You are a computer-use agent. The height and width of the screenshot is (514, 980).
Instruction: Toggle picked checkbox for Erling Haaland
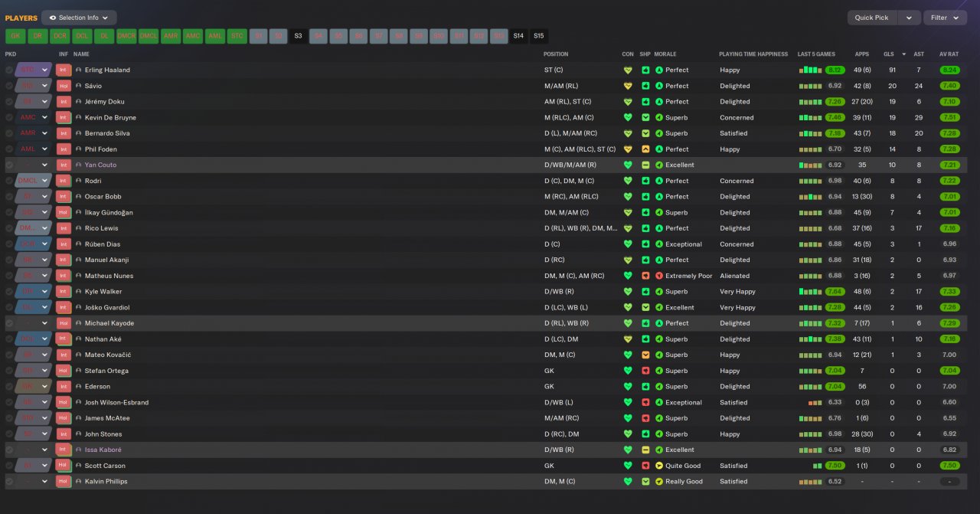tap(9, 70)
